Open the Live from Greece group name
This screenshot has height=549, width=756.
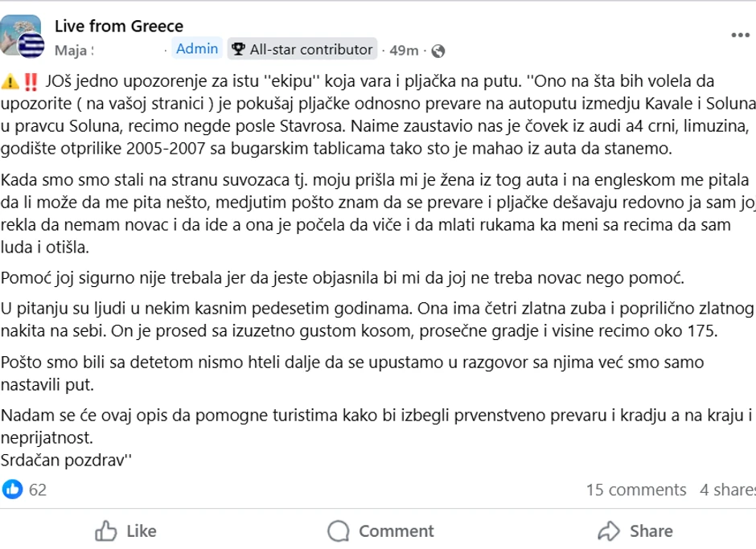(121, 25)
